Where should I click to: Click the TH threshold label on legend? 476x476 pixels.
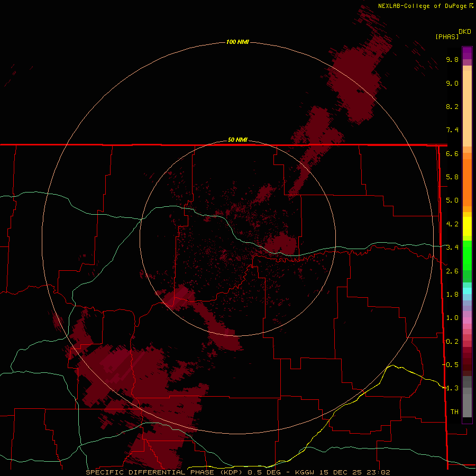coord(454,412)
